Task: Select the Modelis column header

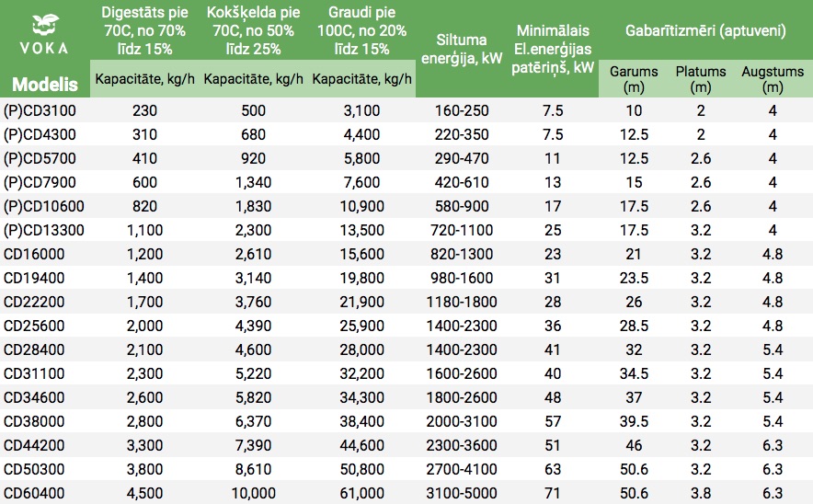Action: click(x=45, y=84)
